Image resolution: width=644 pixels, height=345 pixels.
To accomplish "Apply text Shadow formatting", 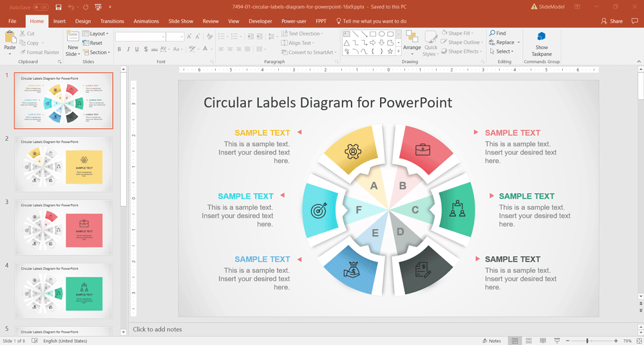I will [x=146, y=50].
